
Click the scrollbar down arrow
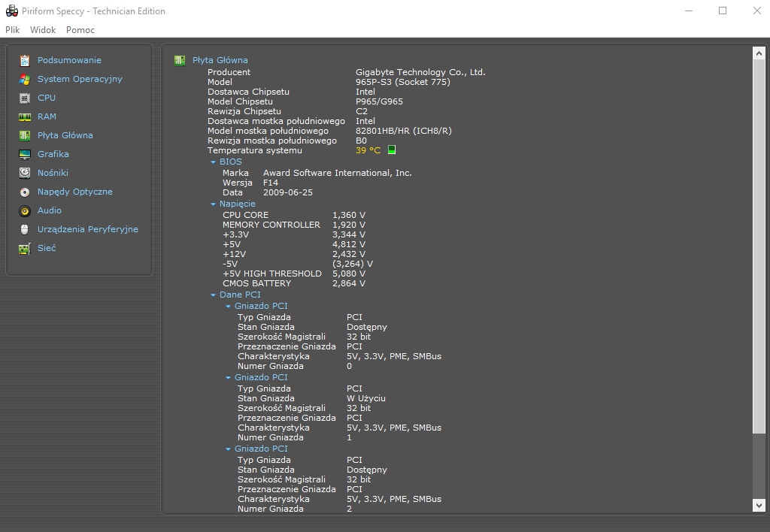tap(759, 505)
